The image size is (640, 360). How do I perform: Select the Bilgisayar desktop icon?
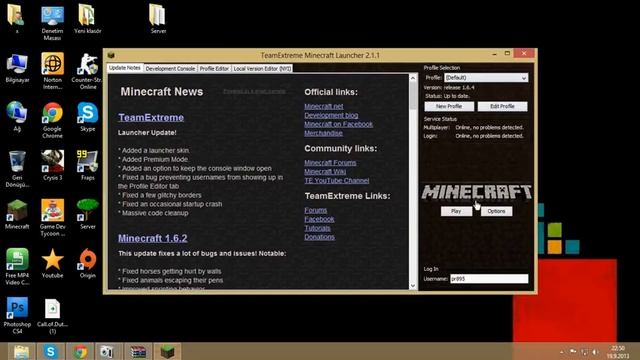click(x=17, y=68)
